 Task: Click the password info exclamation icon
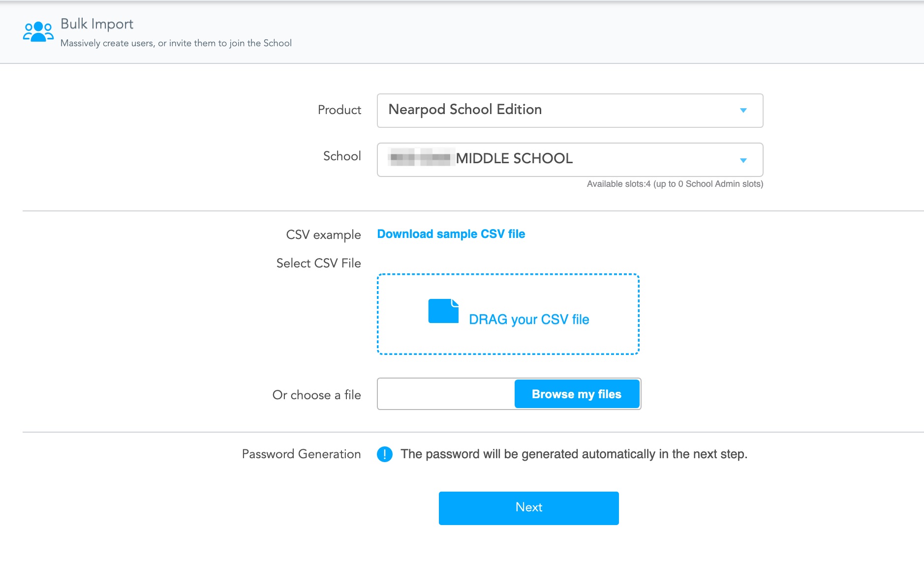[x=384, y=454]
